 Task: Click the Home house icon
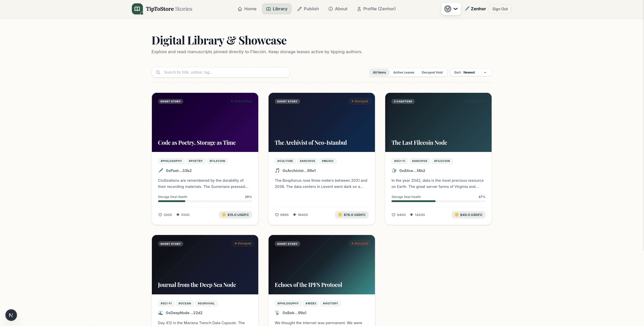point(240,9)
